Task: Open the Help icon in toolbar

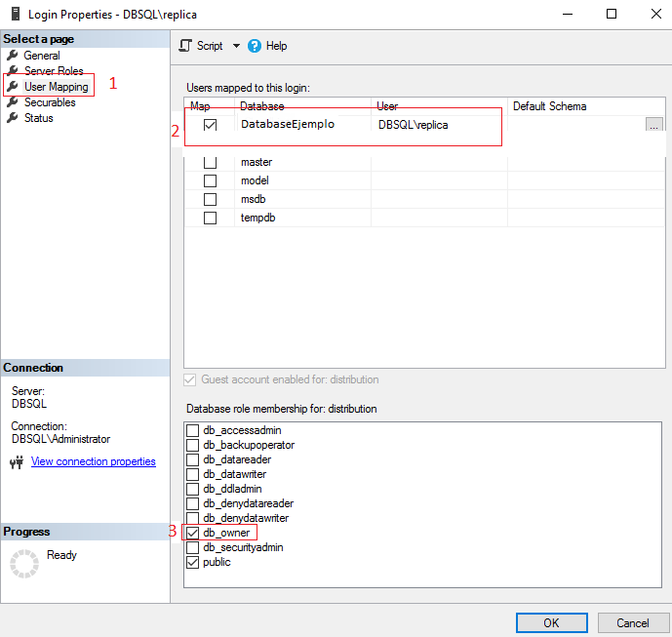Action: point(255,46)
